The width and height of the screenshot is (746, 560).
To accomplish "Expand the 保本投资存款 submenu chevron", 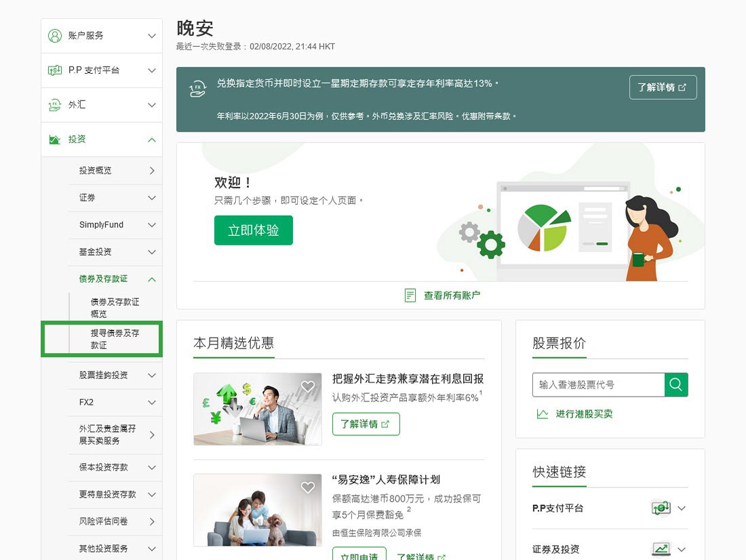I will click(152, 468).
